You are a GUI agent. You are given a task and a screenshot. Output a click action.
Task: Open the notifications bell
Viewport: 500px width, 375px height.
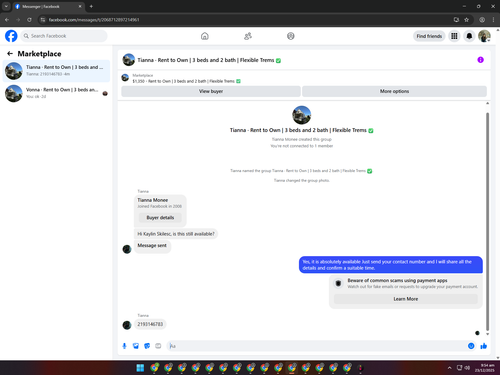coord(469,36)
